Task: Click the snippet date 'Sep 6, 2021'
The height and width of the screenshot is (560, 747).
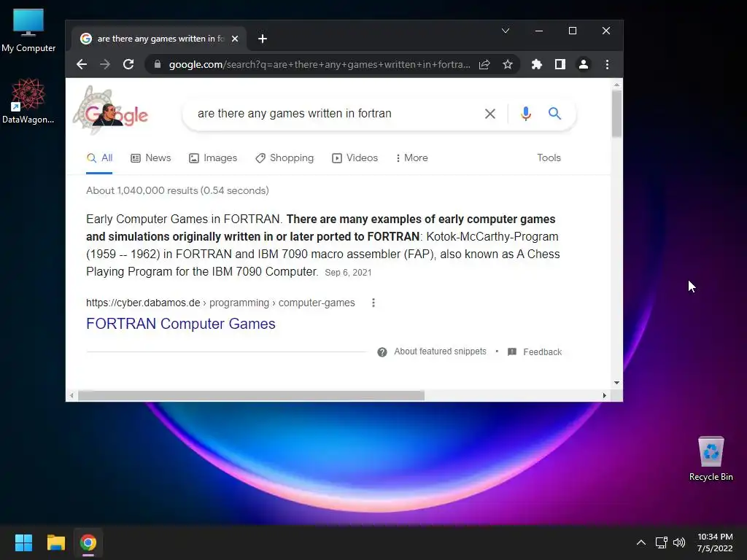Action: point(348,273)
